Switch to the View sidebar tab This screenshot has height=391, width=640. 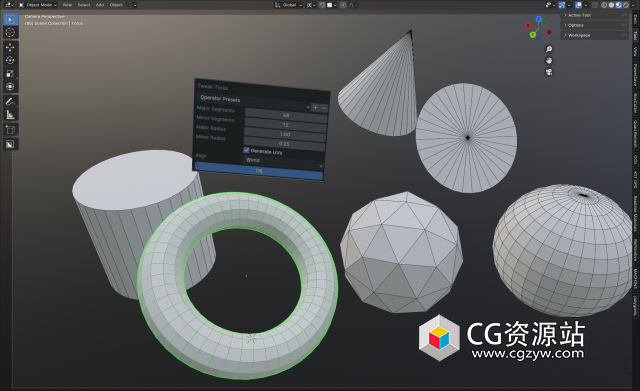[636, 51]
